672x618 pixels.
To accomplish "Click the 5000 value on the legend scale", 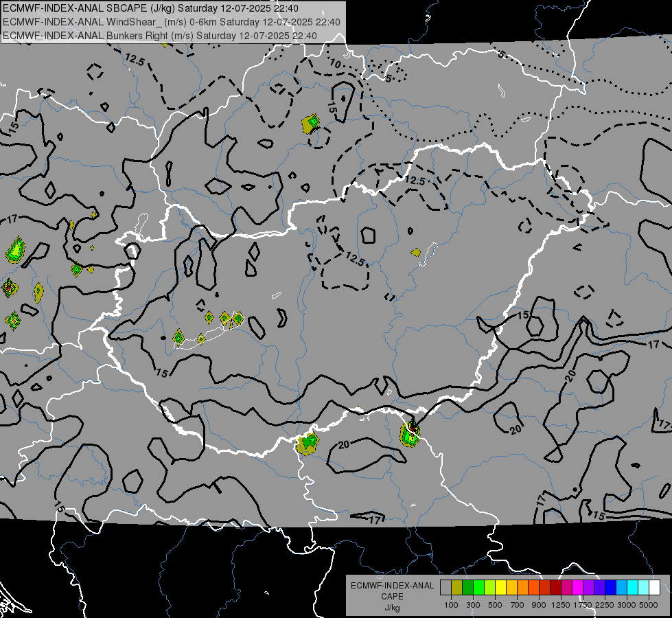I will [x=649, y=605].
